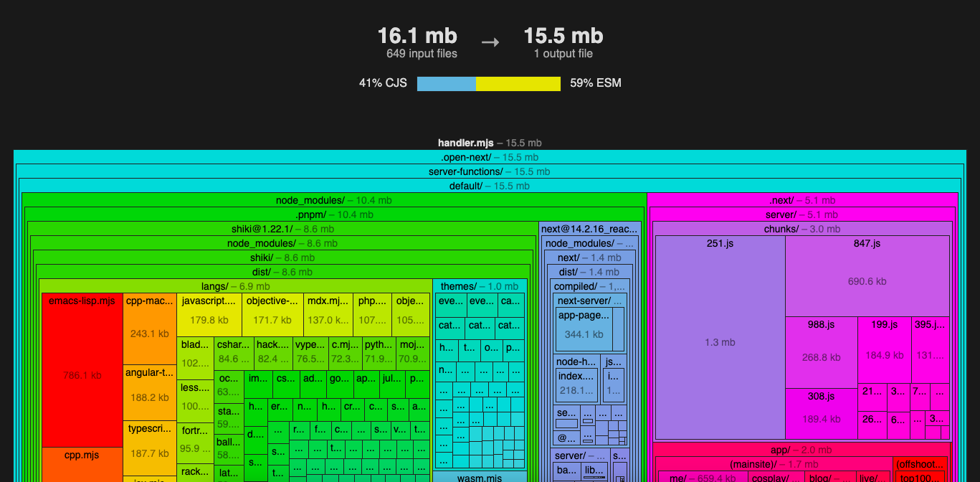The width and height of the screenshot is (980, 482).
Task: Open the app/ 2.0 mb folder header
Action: coord(802,450)
